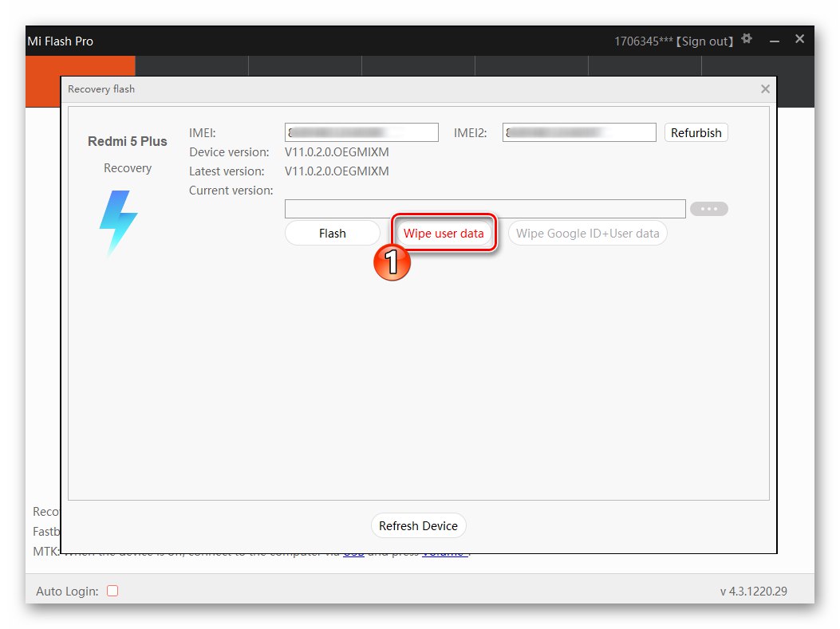840x629 pixels.
Task: Click the Flash button
Action: pyautogui.click(x=332, y=234)
